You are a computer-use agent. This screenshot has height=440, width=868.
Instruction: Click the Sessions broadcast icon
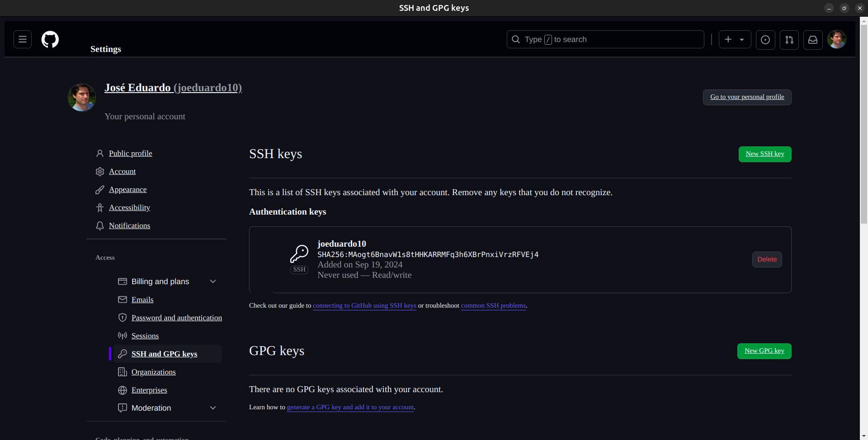click(123, 336)
